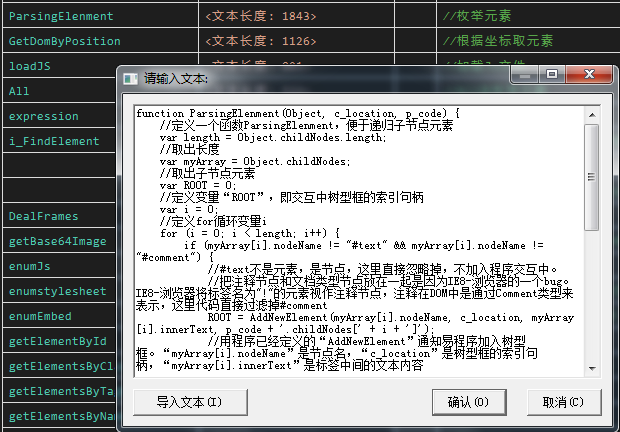Image resolution: width=620 pixels, height=432 pixels.
Task: Click the enumstylesheet row
Action: 58,291
